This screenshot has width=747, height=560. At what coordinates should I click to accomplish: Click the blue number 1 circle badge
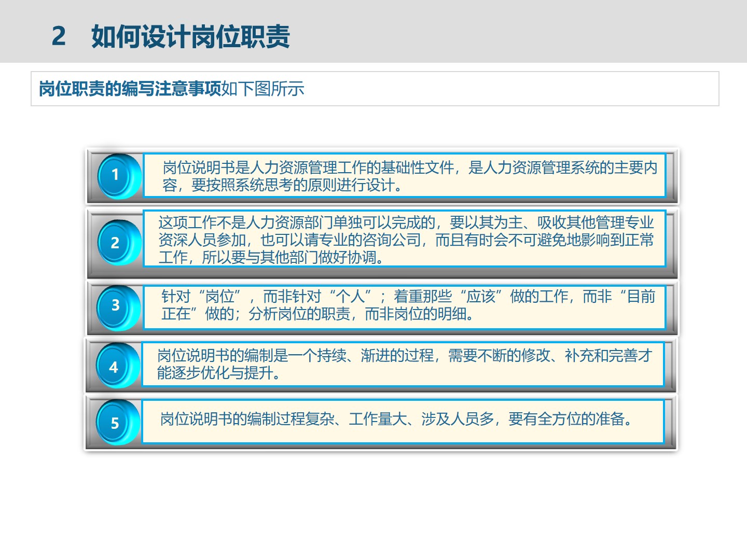click(119, 176)
